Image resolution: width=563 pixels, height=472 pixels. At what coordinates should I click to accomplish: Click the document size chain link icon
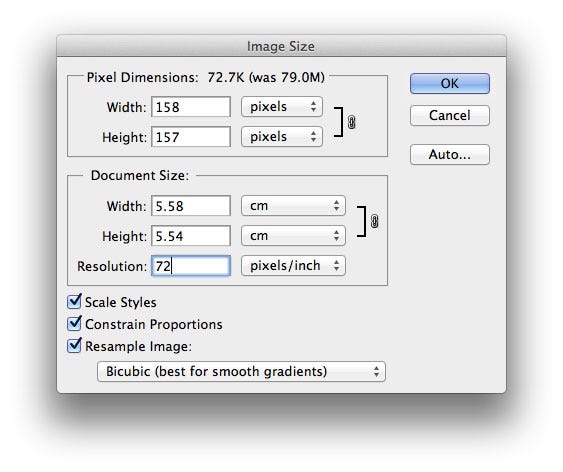click(374, 221)
